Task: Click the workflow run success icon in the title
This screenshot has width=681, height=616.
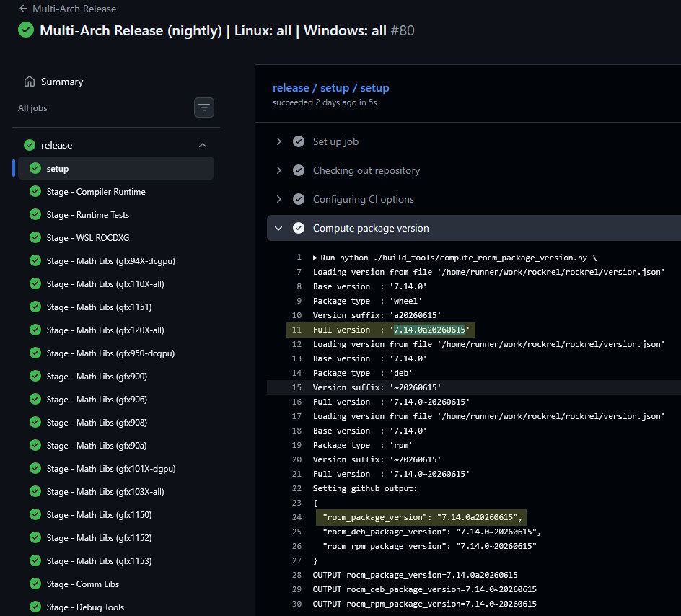Action: (26, 30)
